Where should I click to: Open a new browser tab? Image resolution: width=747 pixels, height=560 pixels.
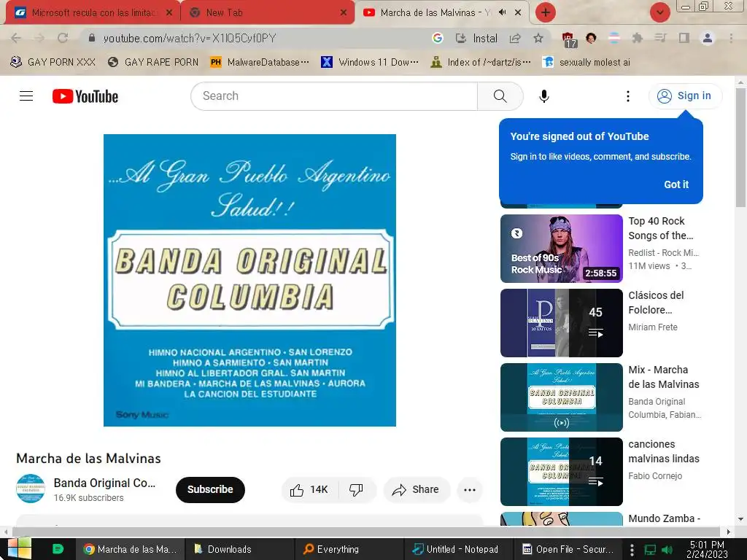pyautogui.click(x=546, y=13)
